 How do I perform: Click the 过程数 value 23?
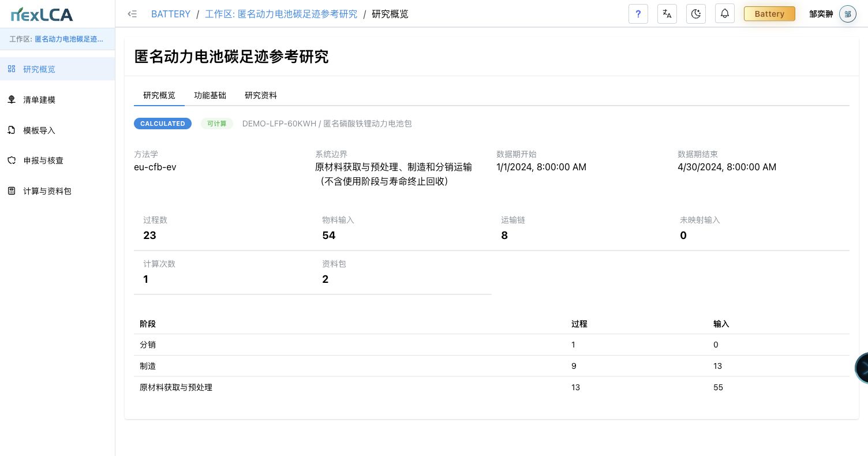click(x=149, y=235)
